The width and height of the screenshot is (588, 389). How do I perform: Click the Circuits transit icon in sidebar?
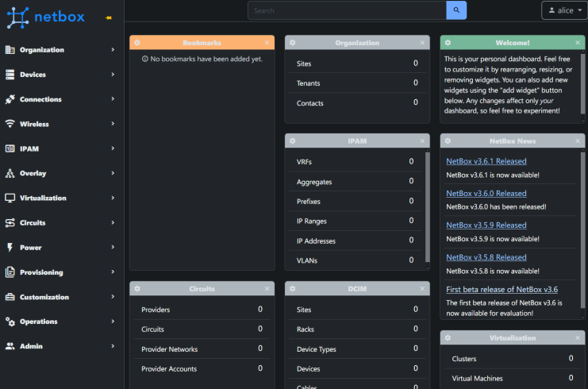[x=10, y=223]
